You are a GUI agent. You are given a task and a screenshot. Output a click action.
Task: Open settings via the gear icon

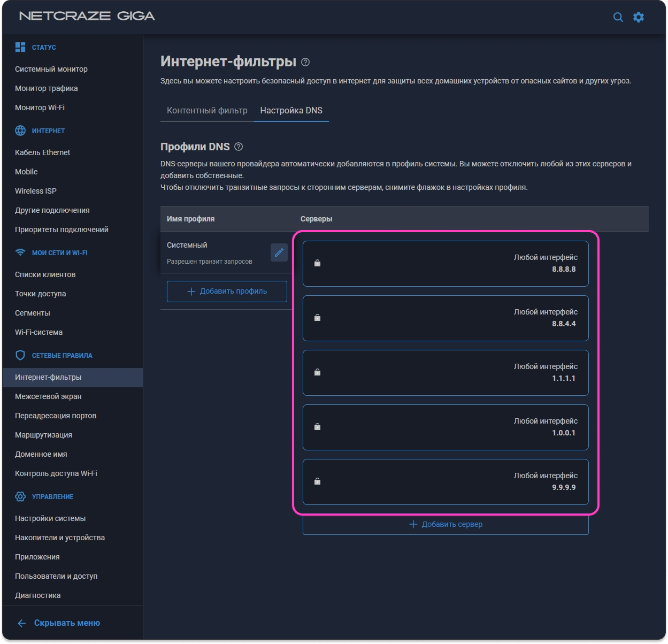[x=639, y=17]
